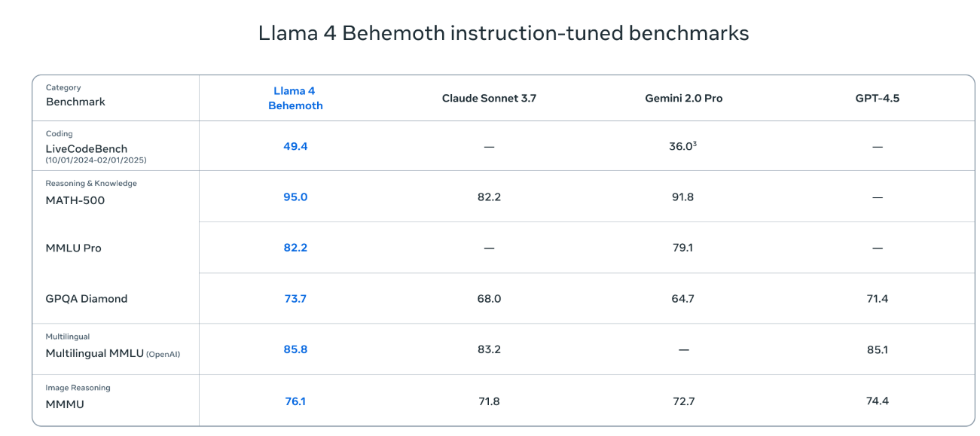Image resolution: width=980 pixels, height=436 pixels.
Task: Select the 95.0 MATH-500 Behemoth score
Action: [x=295, y=197]
